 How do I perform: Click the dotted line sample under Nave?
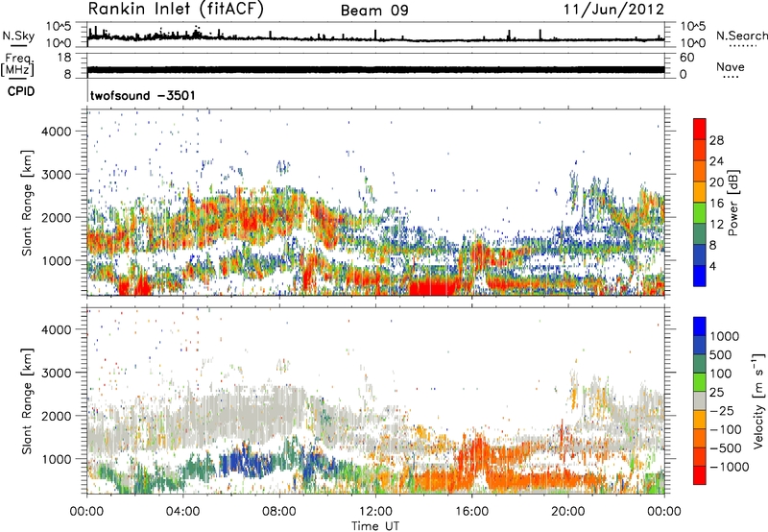tap(732, 78)
